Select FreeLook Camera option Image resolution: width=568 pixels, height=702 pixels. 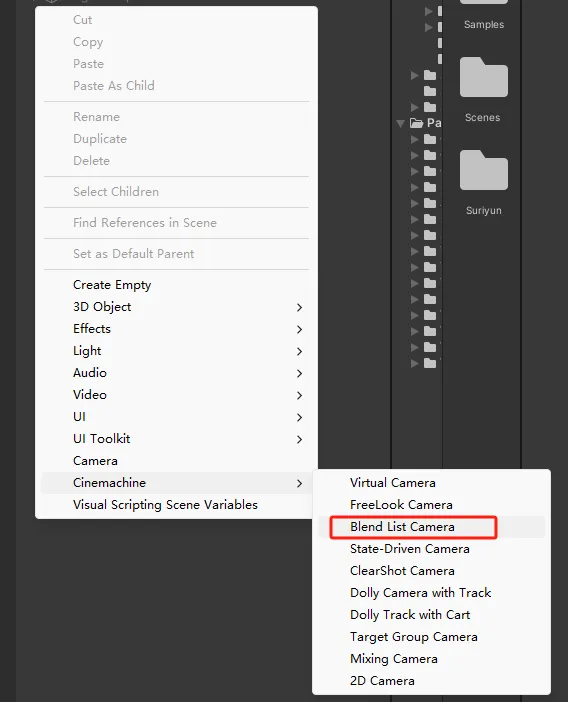point(431,505)
